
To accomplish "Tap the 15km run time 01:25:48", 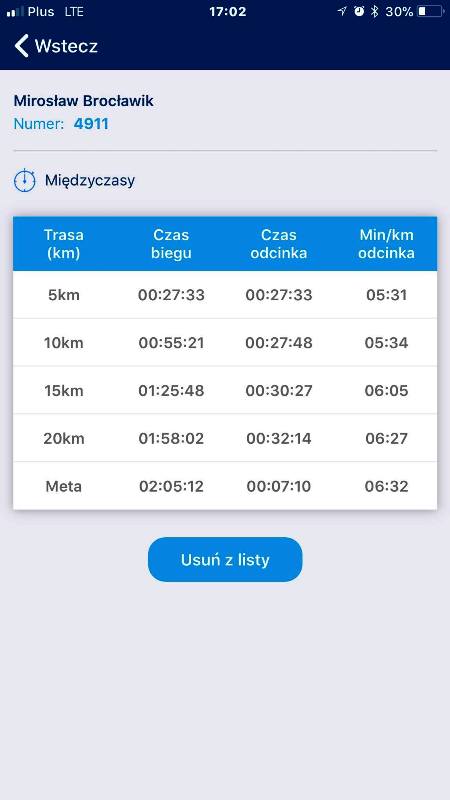I will click(x=171, y=391).
